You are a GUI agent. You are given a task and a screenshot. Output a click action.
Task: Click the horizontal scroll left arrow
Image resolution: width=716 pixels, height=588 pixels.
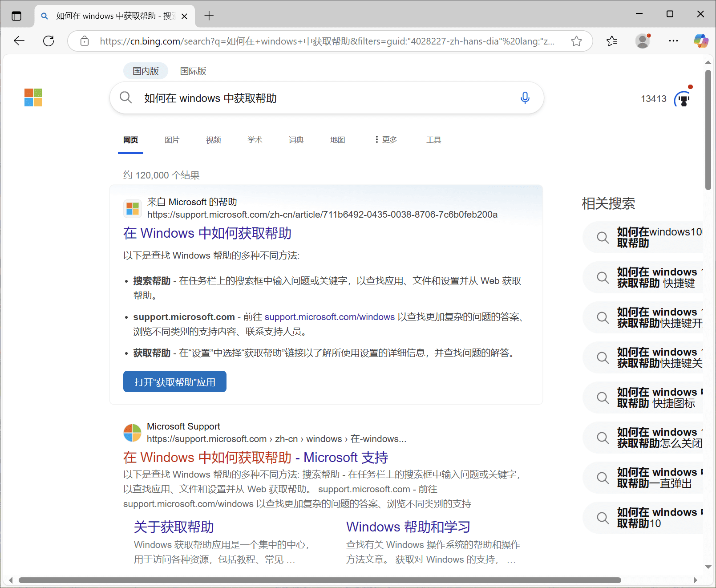11,580
